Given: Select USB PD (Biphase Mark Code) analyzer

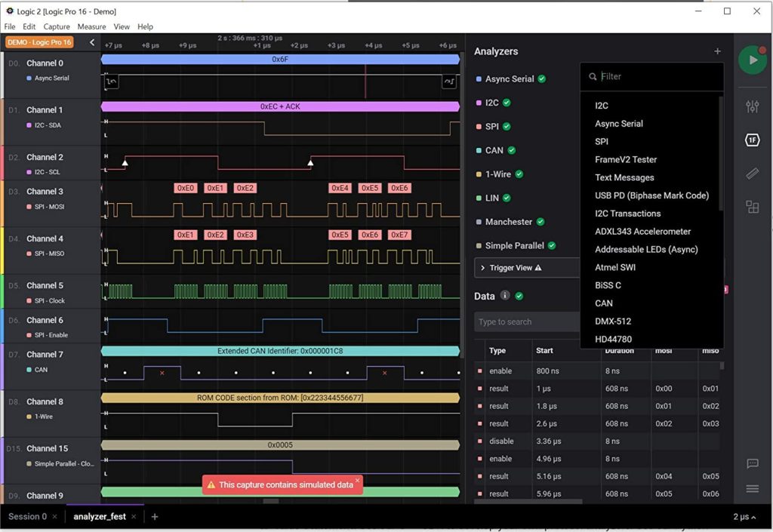Looking at the screenshot, I should point(651,195).
